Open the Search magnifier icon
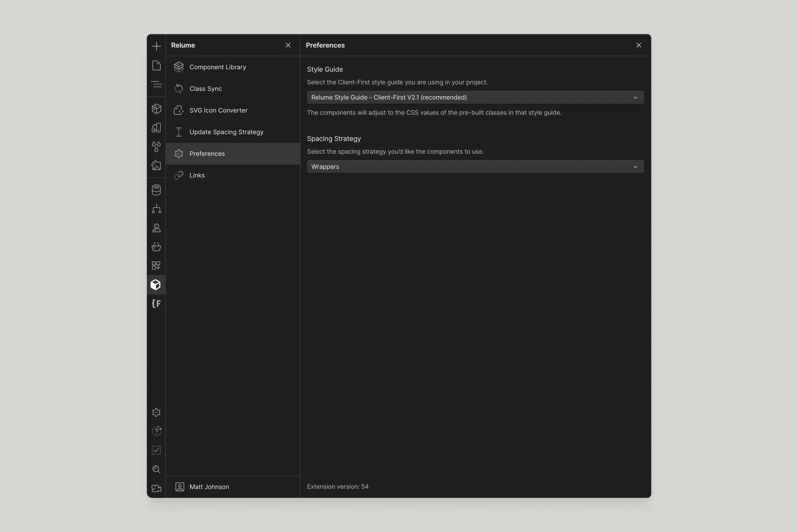The width and height of the screenshot is (798, 532). coord(156,469)
